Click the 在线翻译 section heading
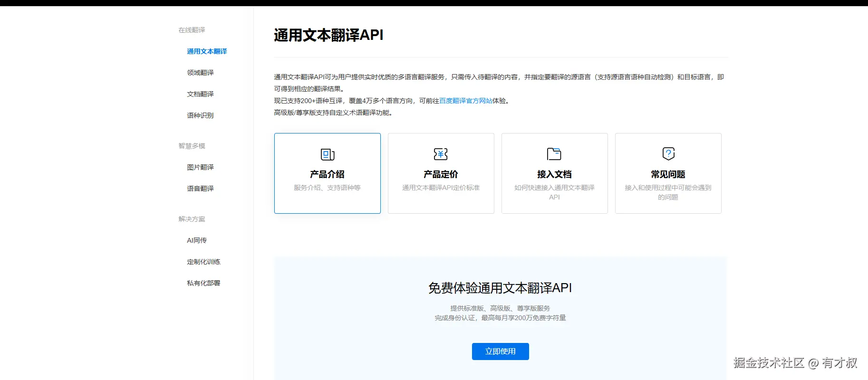The width and height of the screenshot is (868, 380). point(192,30)
